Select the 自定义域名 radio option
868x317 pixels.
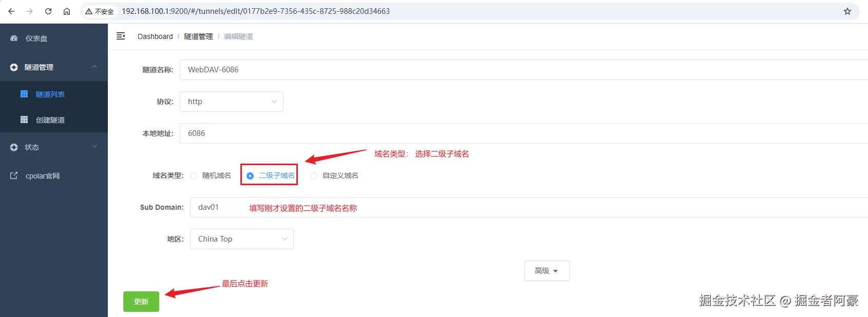point(314,176)
